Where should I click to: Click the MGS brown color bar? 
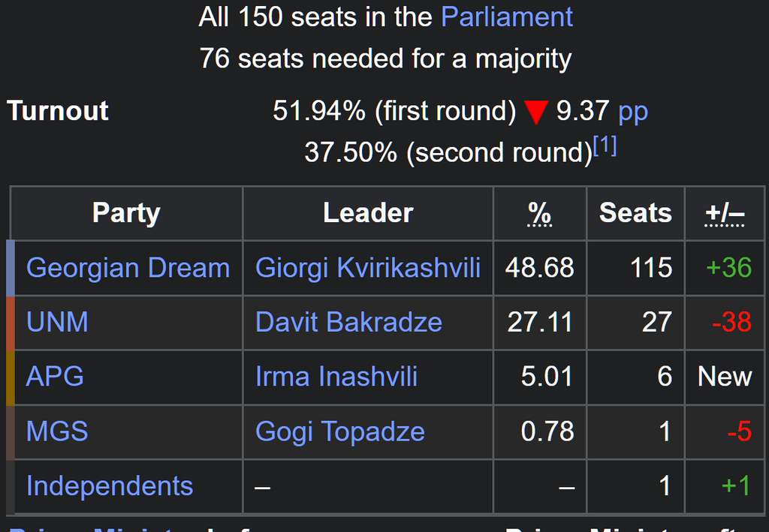(x=11, y=432)
